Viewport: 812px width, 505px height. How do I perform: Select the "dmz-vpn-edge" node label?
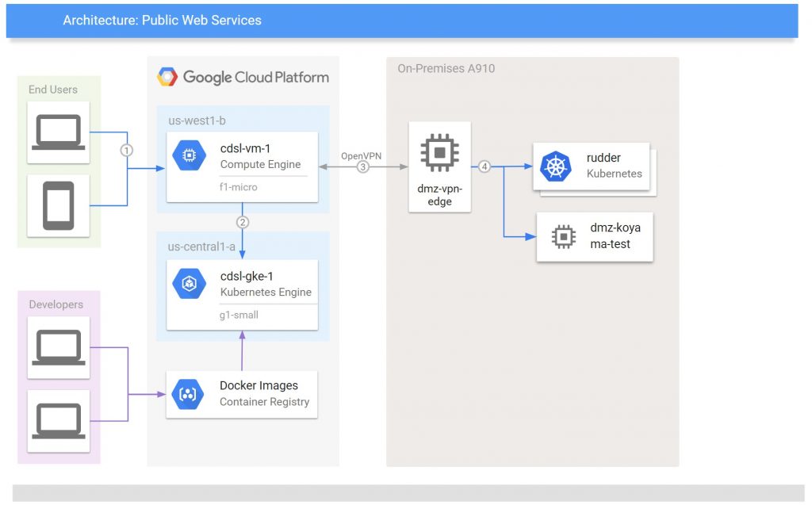tap(439, 195)
